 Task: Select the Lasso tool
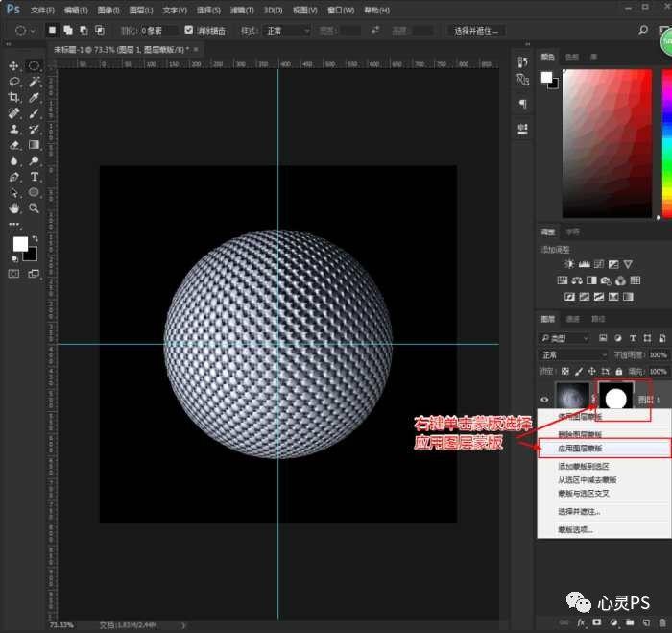tap(14, 83)
